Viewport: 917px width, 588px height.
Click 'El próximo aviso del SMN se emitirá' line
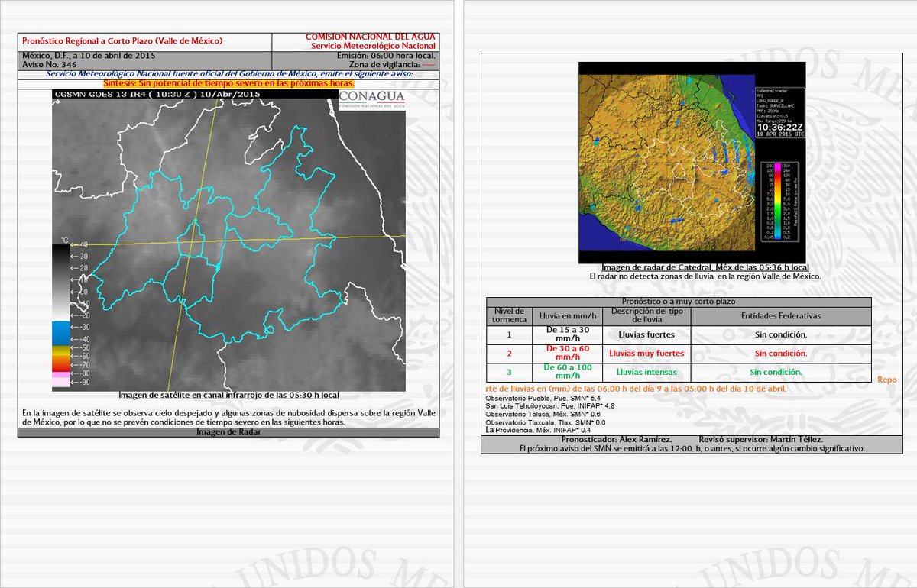pyautogui.click(x=692, y=449)
